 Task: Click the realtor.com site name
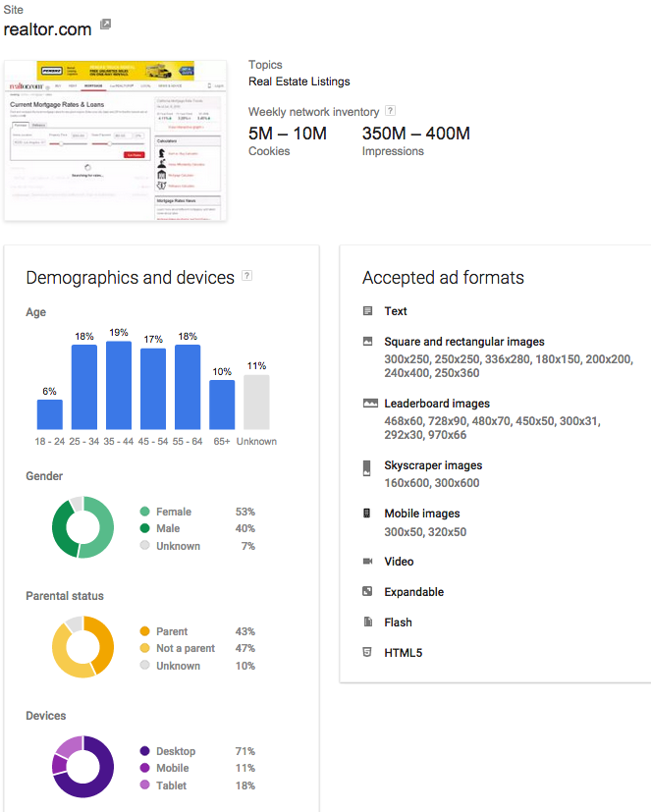pyautogui.click(x=47, y=29)
